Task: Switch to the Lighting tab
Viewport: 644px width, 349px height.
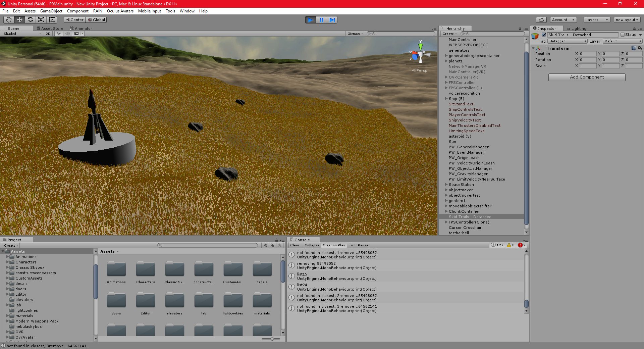Action: pos(576,29)
